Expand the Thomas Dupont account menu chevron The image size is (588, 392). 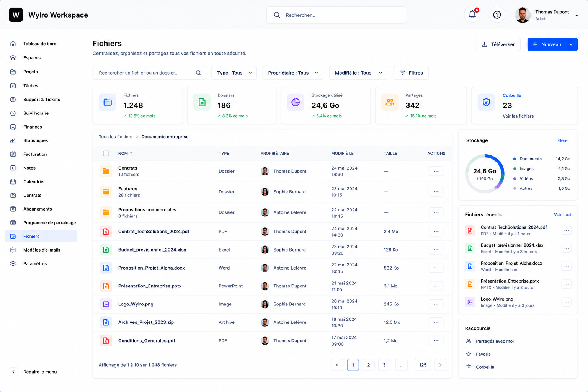[x=577, y=15]
